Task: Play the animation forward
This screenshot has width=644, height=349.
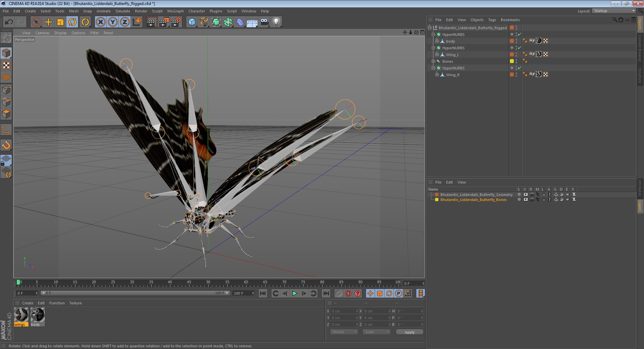Action: click(294, 293)
